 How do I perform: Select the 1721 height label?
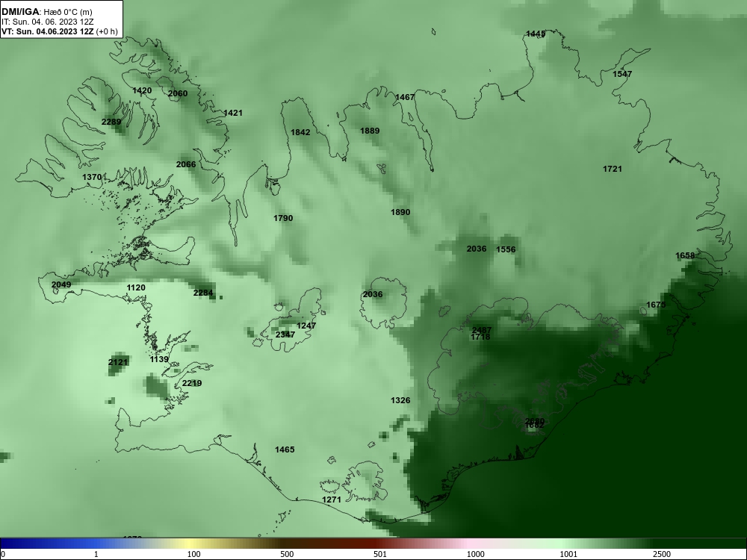click(613, 169)
